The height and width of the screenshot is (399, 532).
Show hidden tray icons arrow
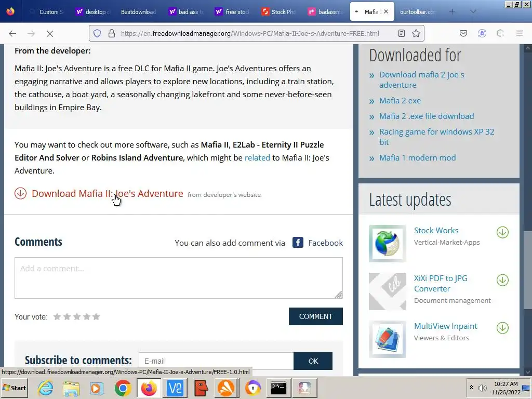click(471, 388)
